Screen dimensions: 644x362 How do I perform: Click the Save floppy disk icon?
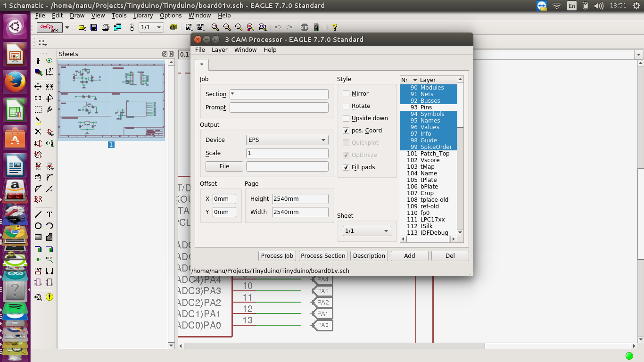coord(94,27)
